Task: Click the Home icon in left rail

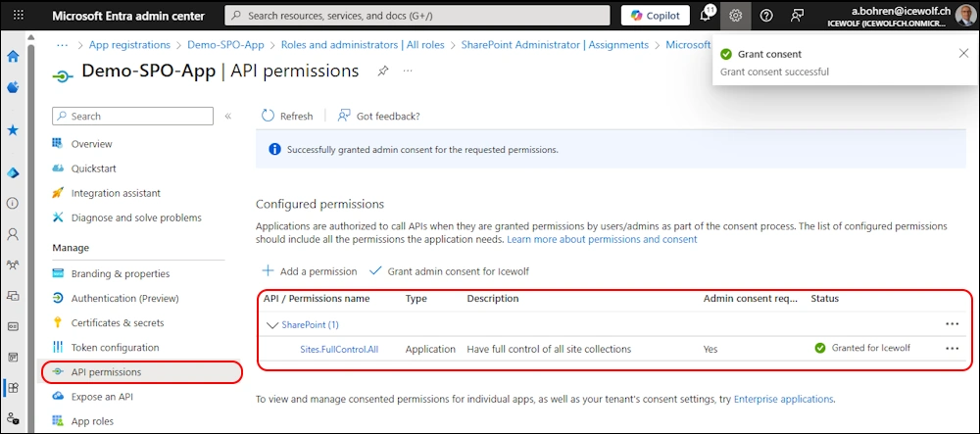Action: tap(13, 57)
